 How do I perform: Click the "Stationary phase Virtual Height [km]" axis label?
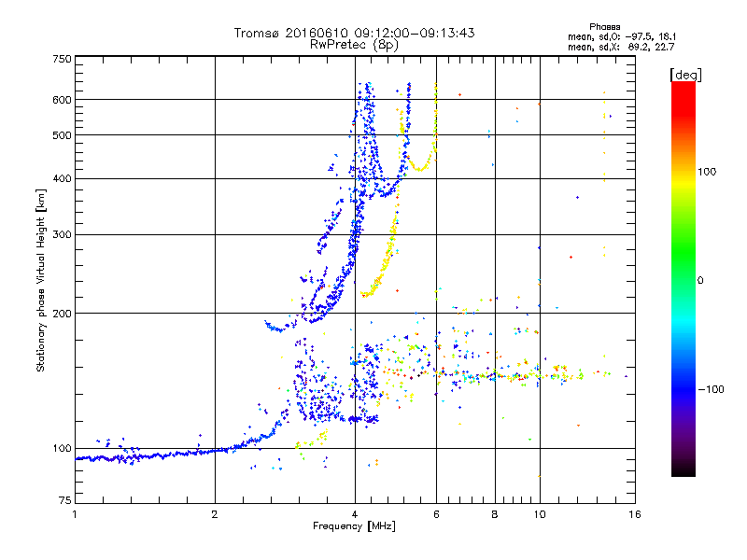tap(41, 281)
